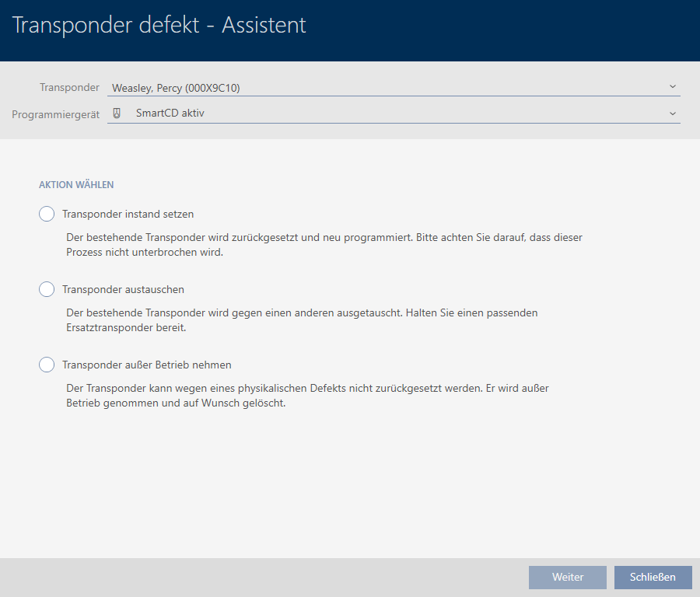Select the "Transponder instand setzen" radio button

(x=47, y=214)
